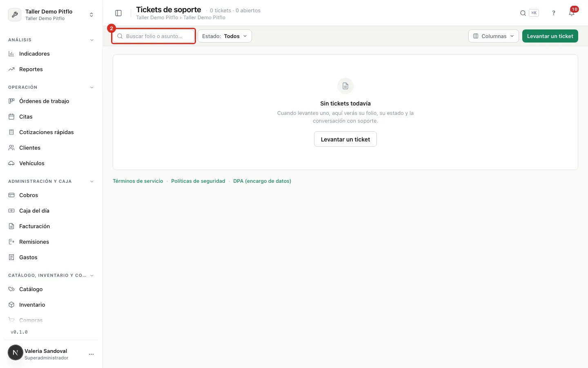The image size is (588, 368).
Task: Click the Reportes trend icon
Action: [x=11, y=69]
